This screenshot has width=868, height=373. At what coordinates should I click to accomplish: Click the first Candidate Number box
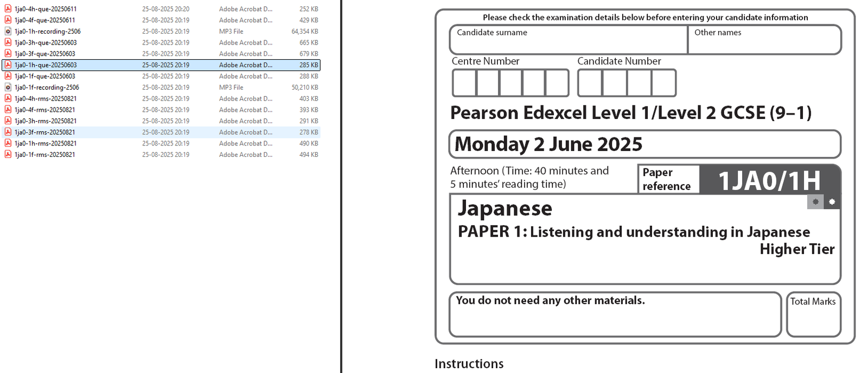[590, 83]
